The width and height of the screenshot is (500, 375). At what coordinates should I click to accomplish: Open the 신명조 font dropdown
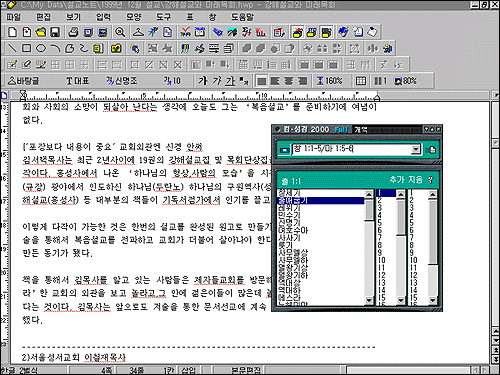(122, 81)
